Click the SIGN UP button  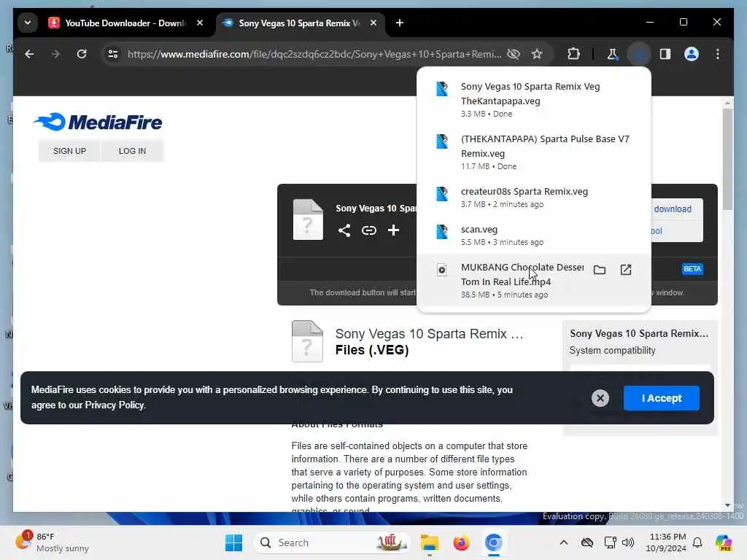(69, 151)
